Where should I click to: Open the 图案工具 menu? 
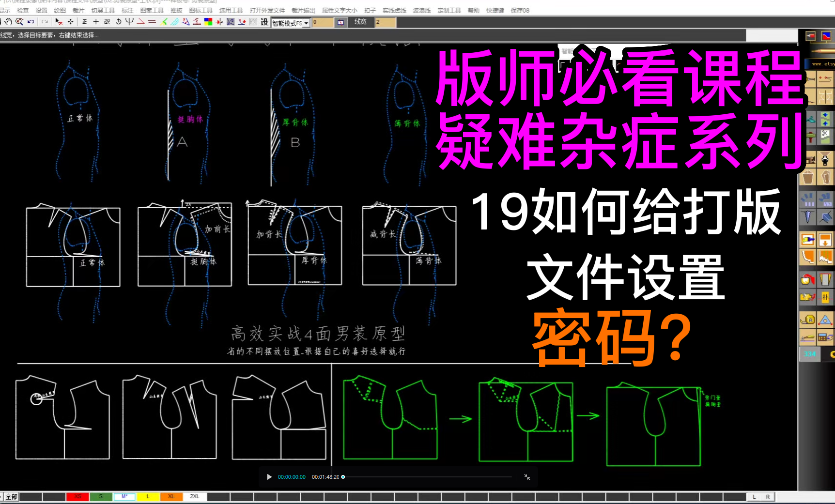coord(152,10)
